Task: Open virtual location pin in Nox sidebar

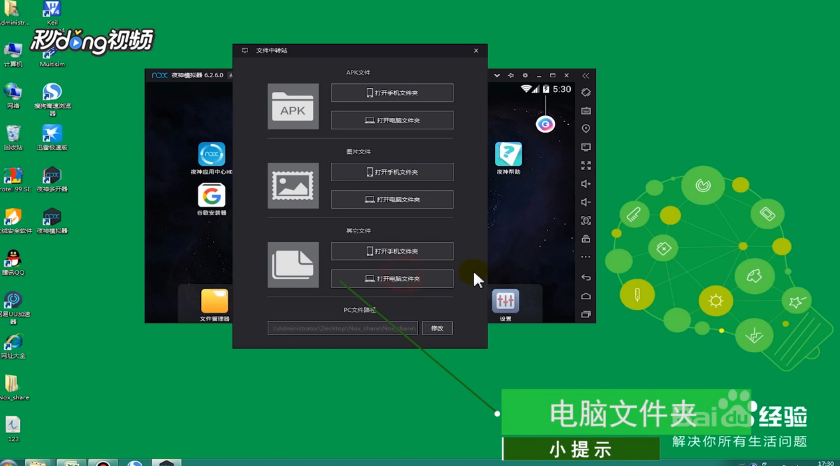Action: 586,129
